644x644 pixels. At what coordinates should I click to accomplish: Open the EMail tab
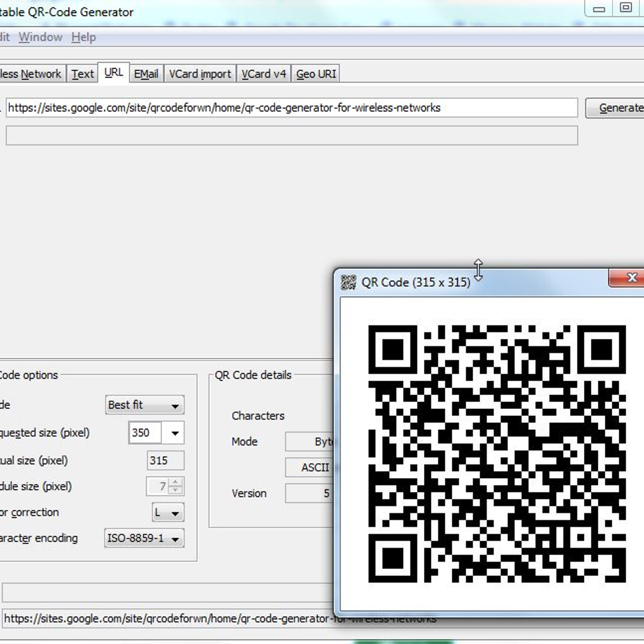[145, 73]
